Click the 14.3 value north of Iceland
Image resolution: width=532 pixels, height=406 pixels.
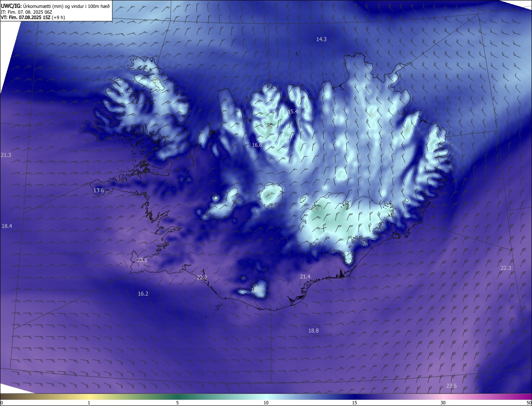tap(321, 39)
